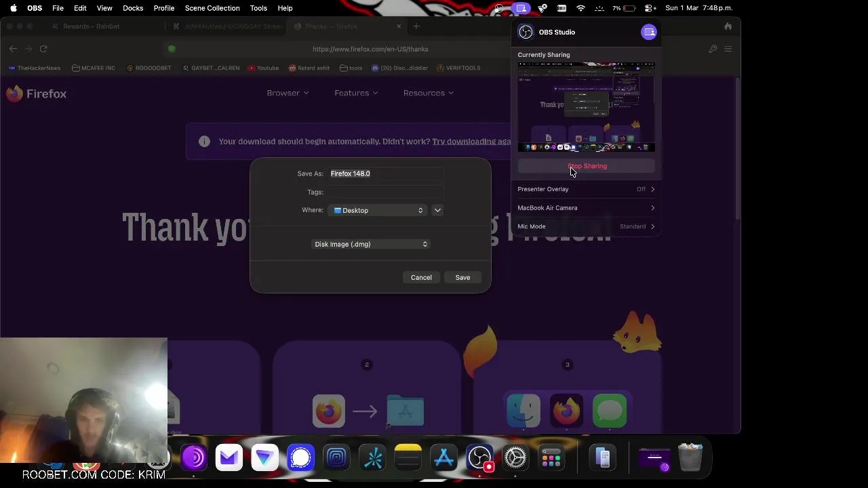The height and width of the screenshot is (488, 868).
Task: Open Notes from the dock
Action: 408,458
